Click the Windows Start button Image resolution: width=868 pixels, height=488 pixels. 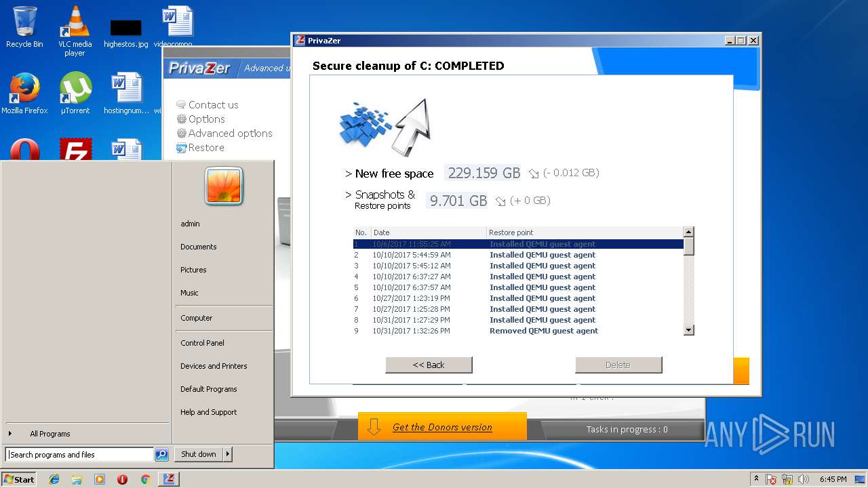coord(19,479)
